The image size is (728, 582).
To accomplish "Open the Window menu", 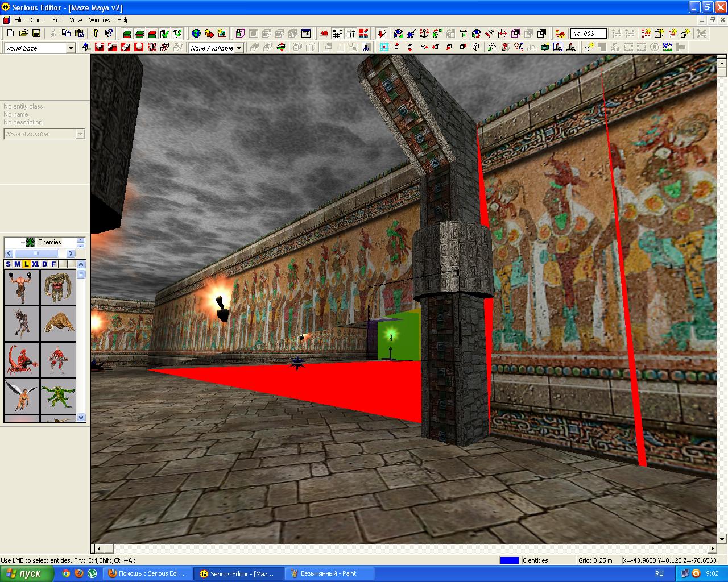I will click(x=100, y=20).
